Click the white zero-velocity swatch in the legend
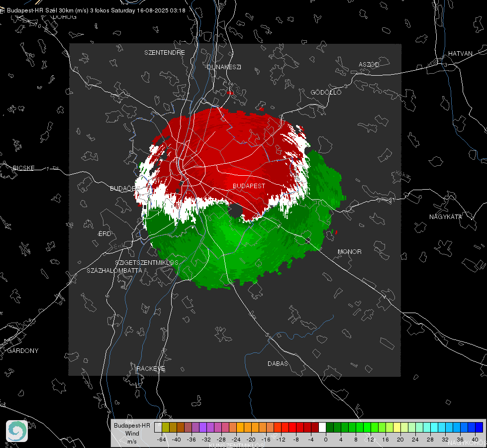 click(x=322, y=428)
